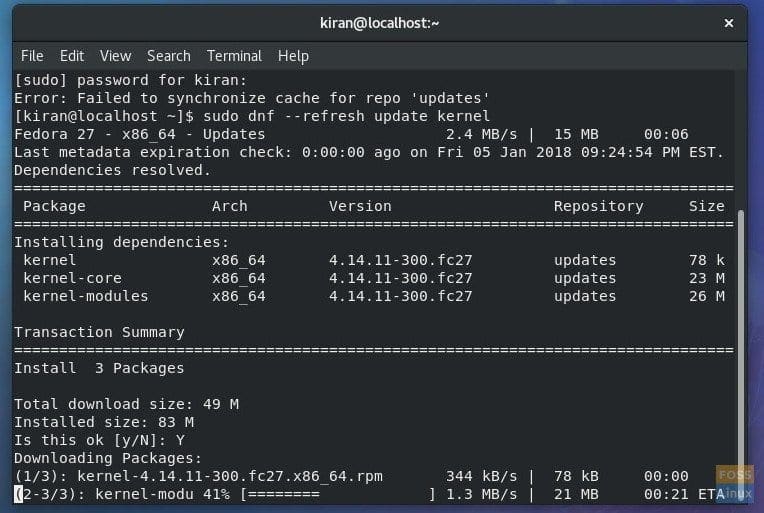764x513 pixels.
Task: Click the 'Installing dependencies:' line
Action: click(121, 242)
